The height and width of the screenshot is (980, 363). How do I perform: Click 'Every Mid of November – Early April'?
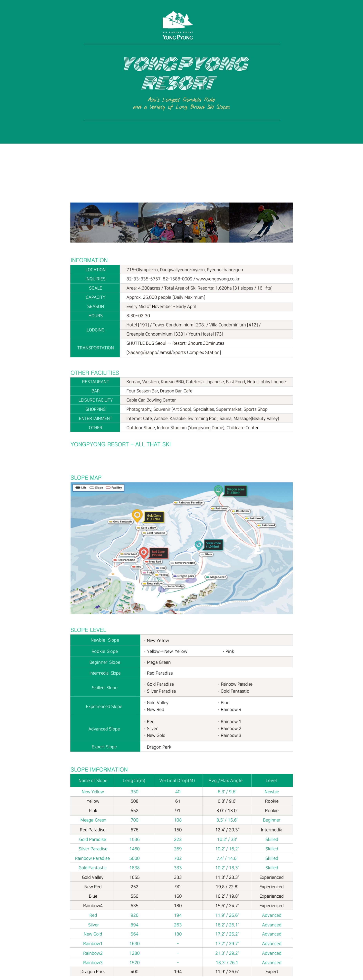pos(161,307)
